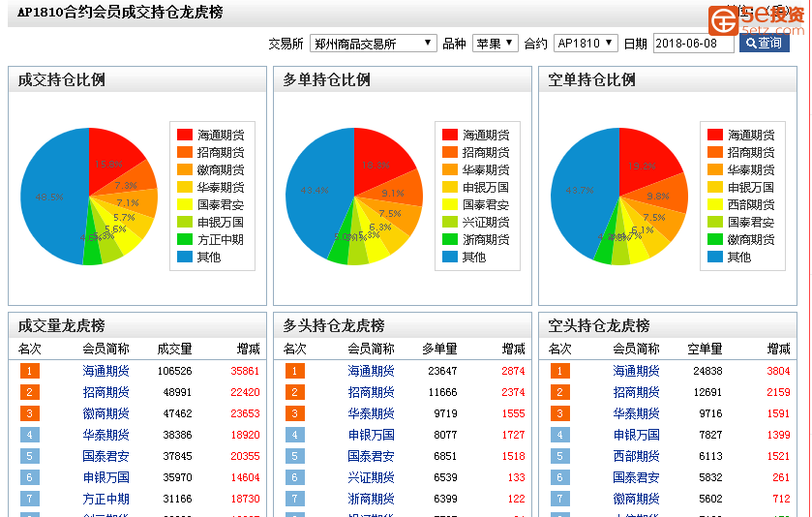Click rank 1 badge in 成交量龙虎榜
The width and height of the screenshot is (812, 517).
tap(29, 371)
